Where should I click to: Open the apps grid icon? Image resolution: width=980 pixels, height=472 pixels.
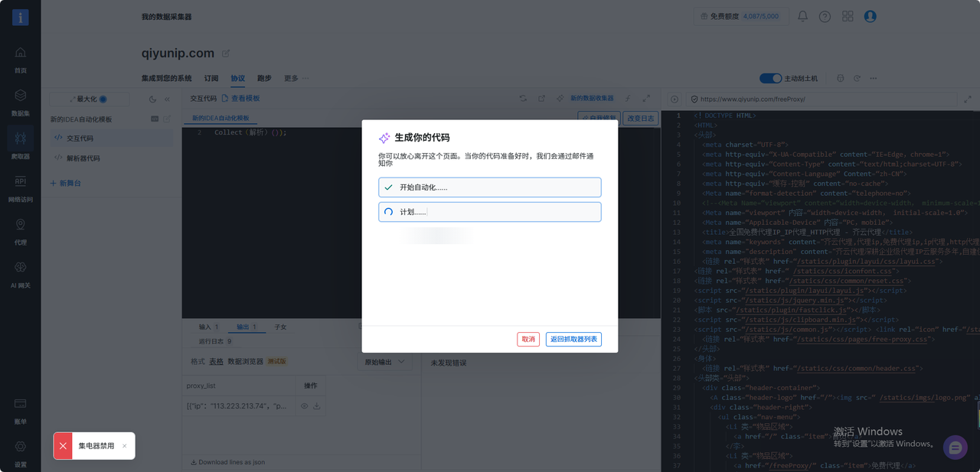[848, 16]
